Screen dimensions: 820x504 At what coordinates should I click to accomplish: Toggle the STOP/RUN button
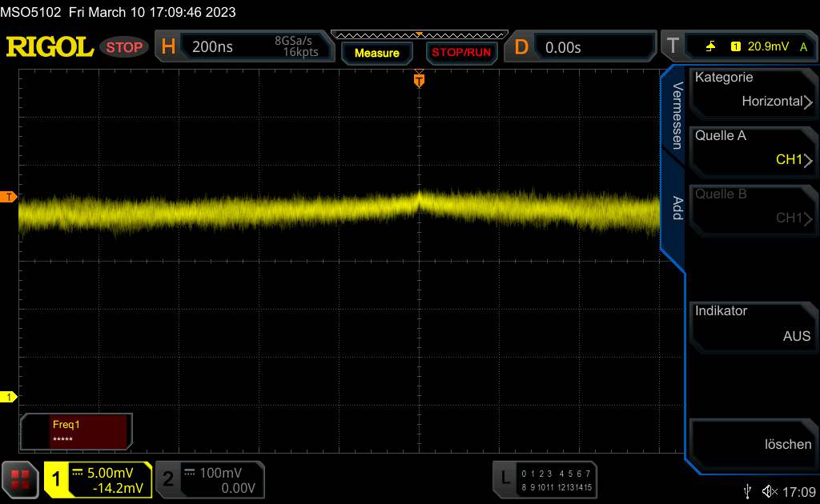click(461, 53)
